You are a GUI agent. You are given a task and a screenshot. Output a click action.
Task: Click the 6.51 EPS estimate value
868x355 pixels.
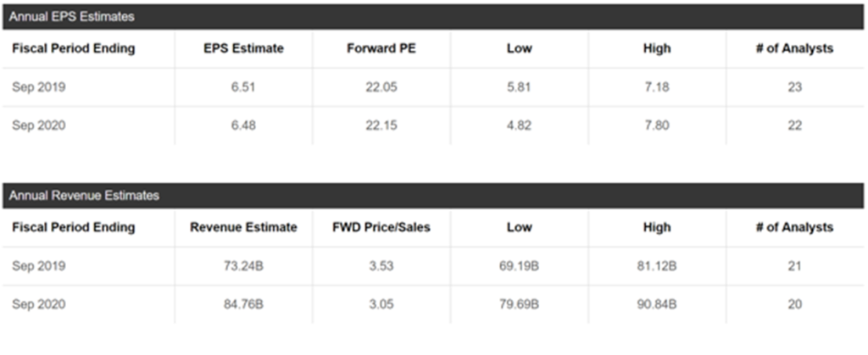tap(242, 87)
